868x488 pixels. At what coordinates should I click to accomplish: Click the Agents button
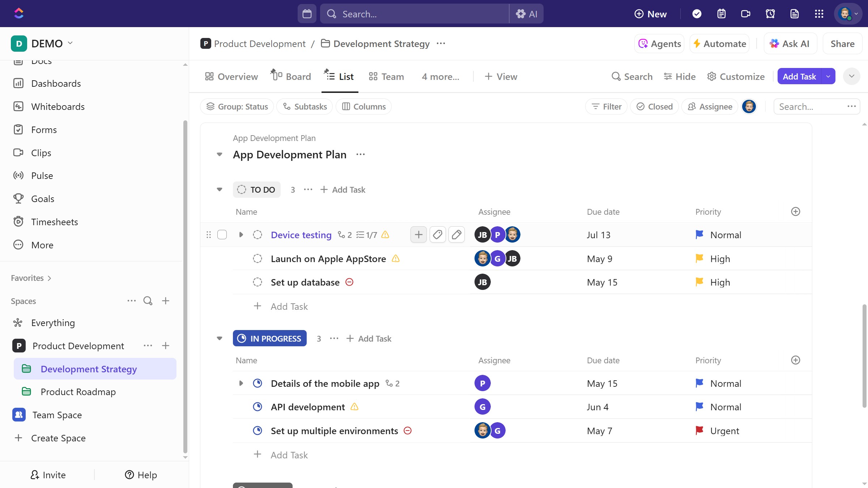click(x=659, y=44)
